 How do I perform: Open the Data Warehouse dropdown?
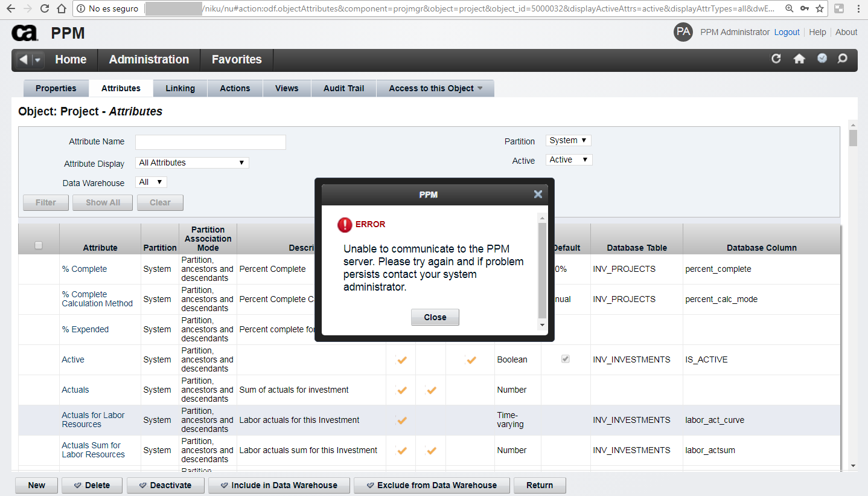pos(151,182)
